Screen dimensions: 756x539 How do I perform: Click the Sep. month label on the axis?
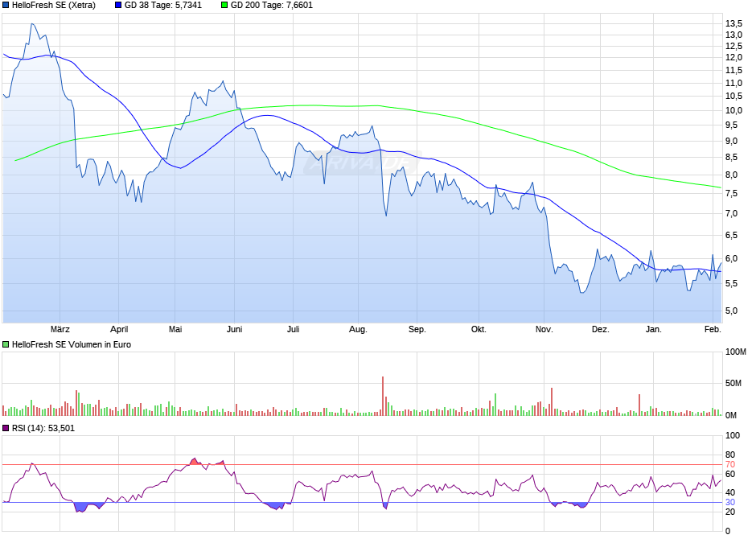pyautogui.click(x=417, y=329)
